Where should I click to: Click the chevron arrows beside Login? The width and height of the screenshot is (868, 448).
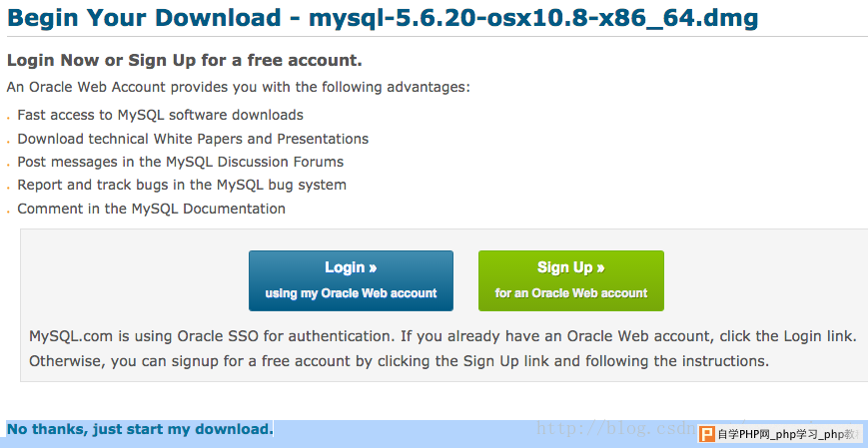point(373,268)
